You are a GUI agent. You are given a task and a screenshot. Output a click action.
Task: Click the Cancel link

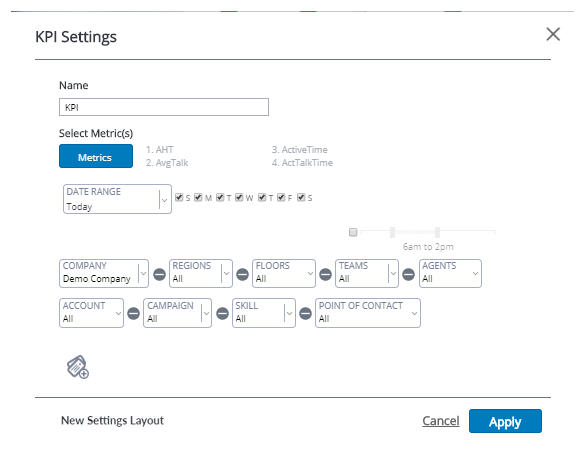point(441,421)
